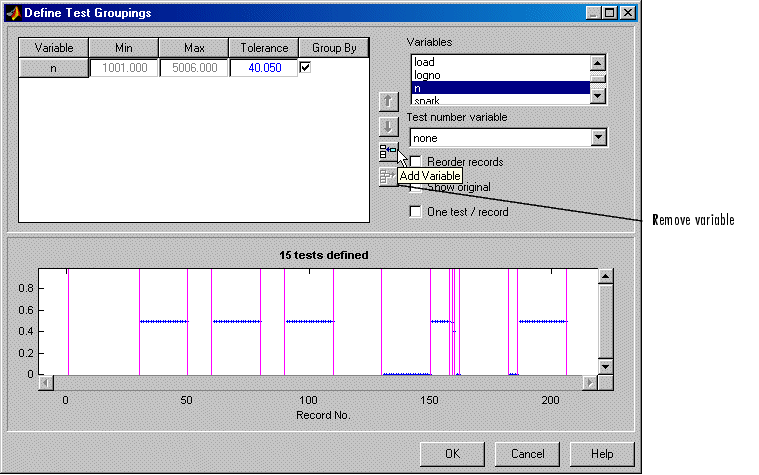Select n in Variables list
759x475 pixels.
pyautogui.click(x=500, y=88)
